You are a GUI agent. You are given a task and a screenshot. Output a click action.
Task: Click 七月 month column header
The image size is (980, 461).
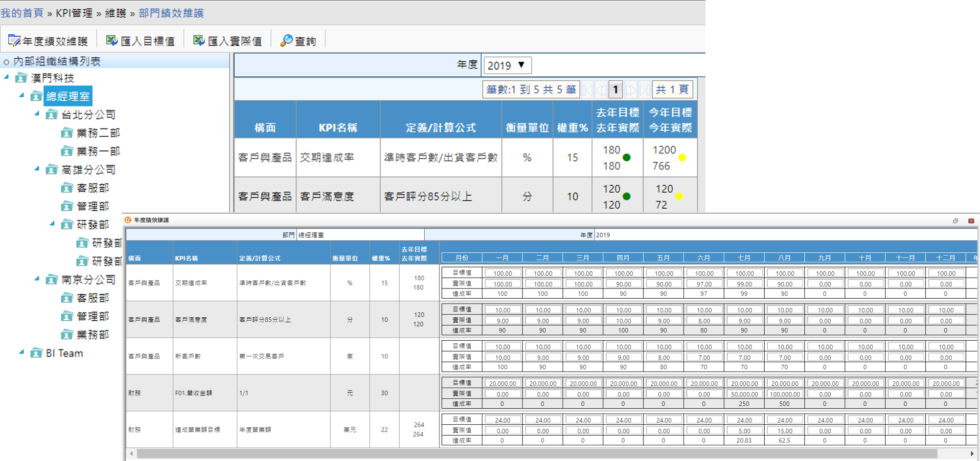tap(744, 258)
